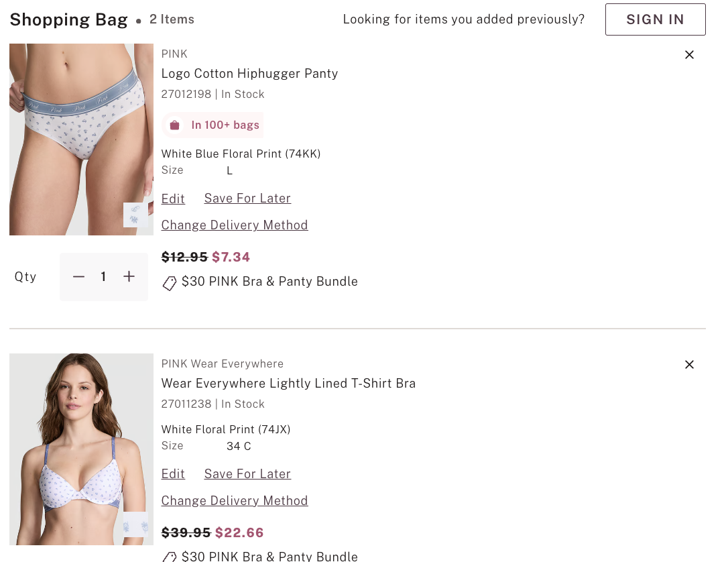
Task: Select the bra floral print color swatch
Action: [135, 524]
